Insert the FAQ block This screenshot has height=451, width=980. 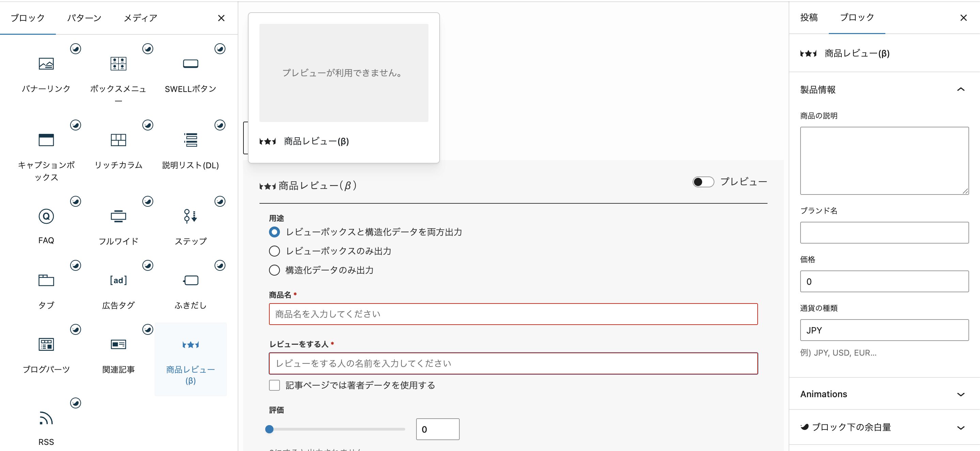coord(46,224)
